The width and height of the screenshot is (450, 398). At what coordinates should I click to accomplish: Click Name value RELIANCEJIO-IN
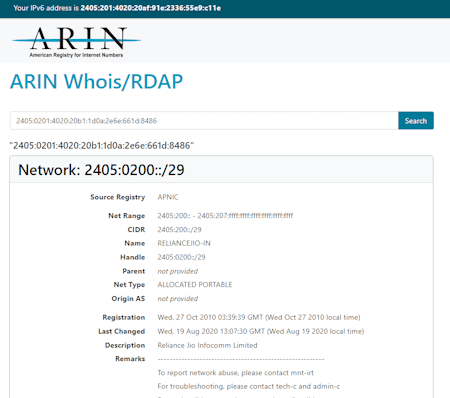(x=184, y=243)
